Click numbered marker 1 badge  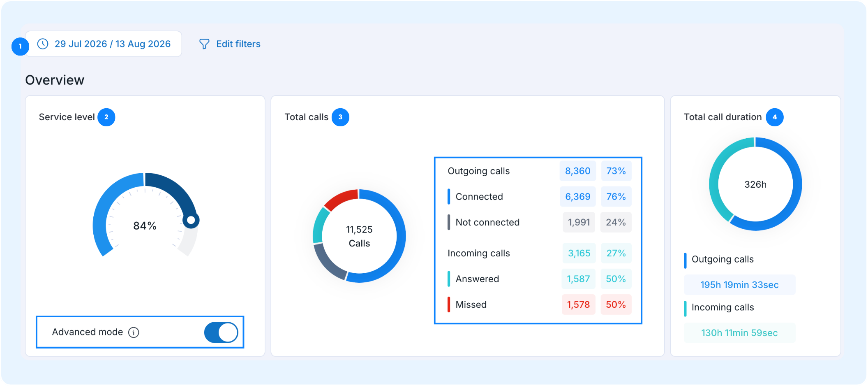(20, 46)
